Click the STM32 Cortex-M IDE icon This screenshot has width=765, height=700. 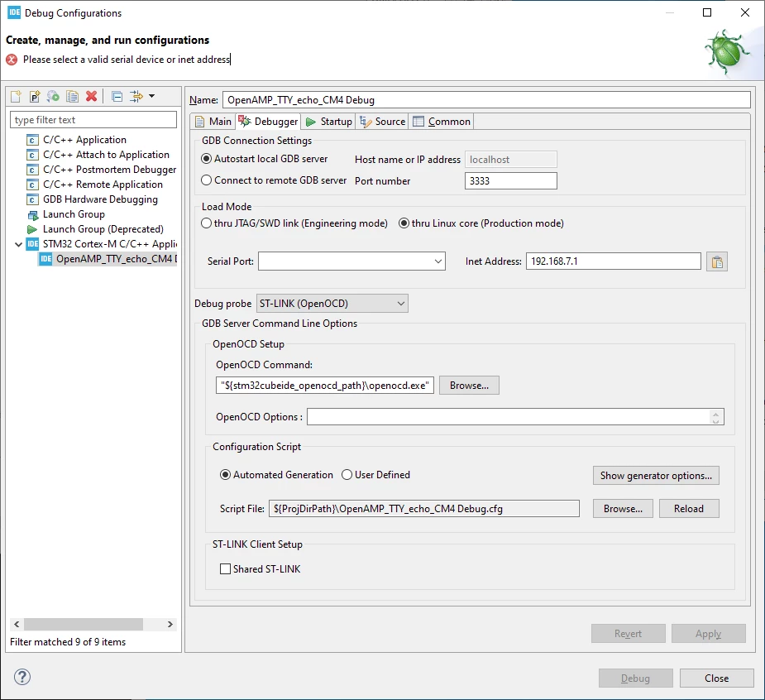(33, 244)
